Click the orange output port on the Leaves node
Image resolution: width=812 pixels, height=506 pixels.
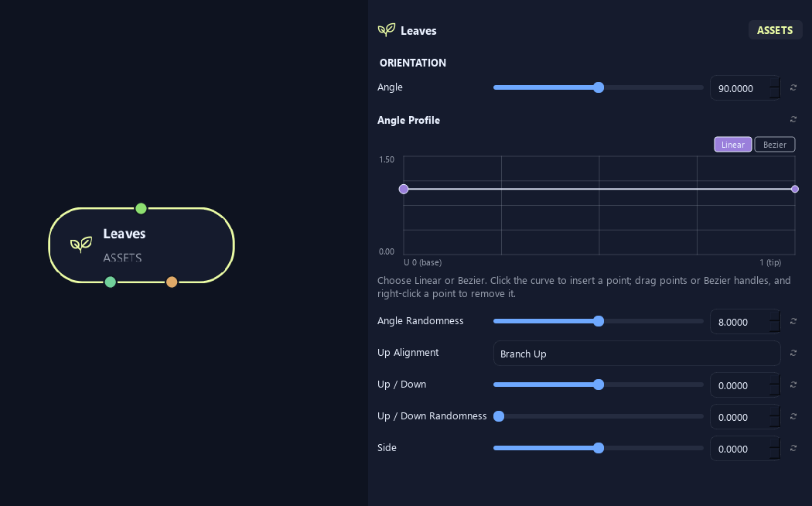172,282
